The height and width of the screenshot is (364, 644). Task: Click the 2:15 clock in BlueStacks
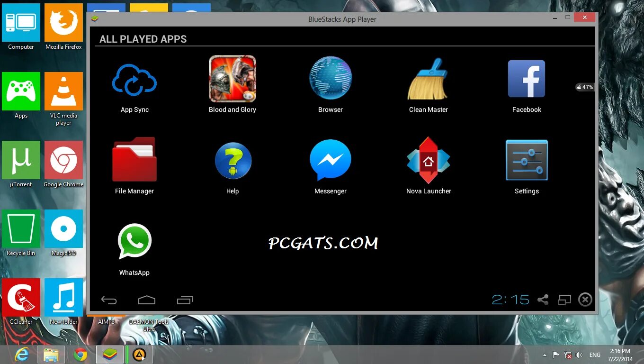click(510, 300)
